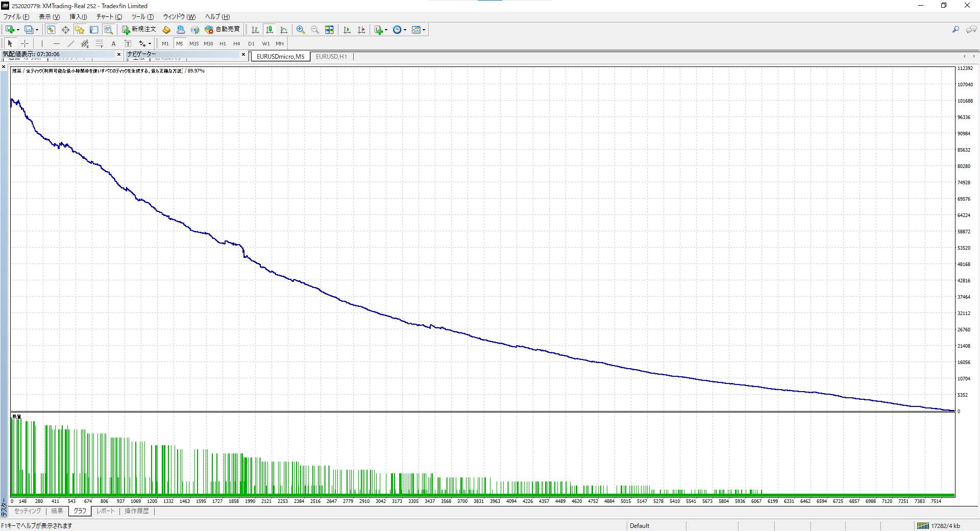This screenshot has width=980, height=531.
Task: Click the MQL5 community person icon
Action: coord(181,30)
